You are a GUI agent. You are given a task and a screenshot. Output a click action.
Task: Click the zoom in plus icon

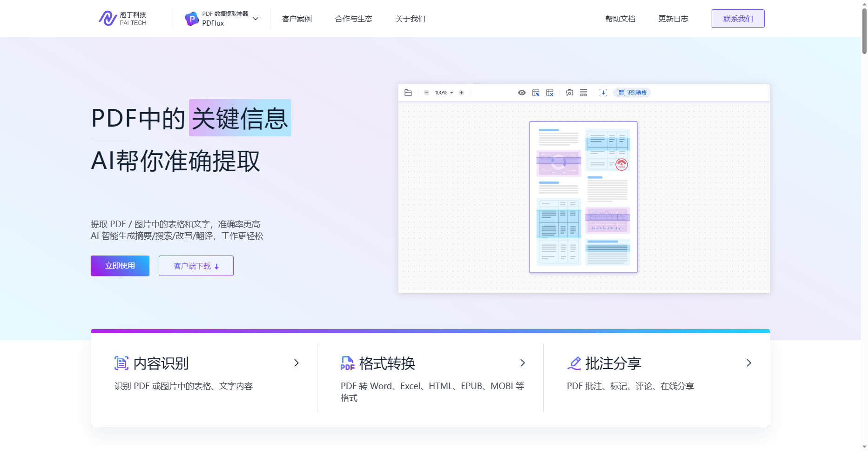pos(461,93)
